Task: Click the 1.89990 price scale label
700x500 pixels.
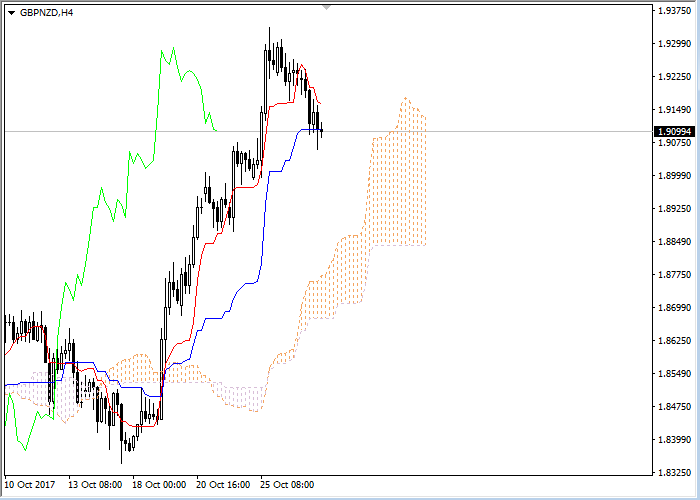Action: [x=675, y=176]
